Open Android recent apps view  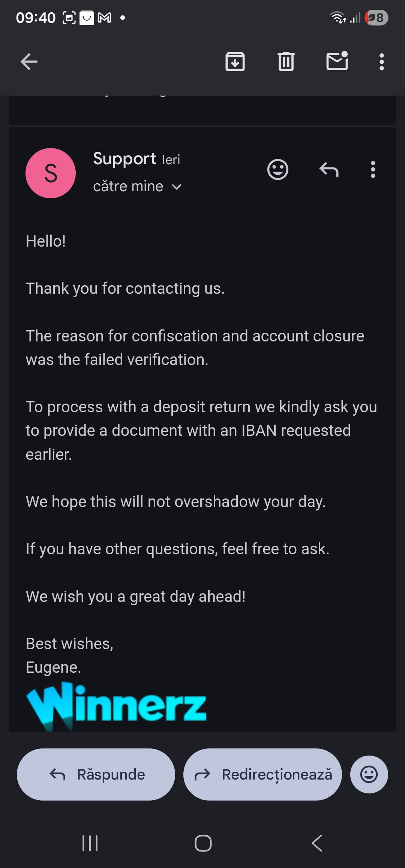[x=90, y=843]
